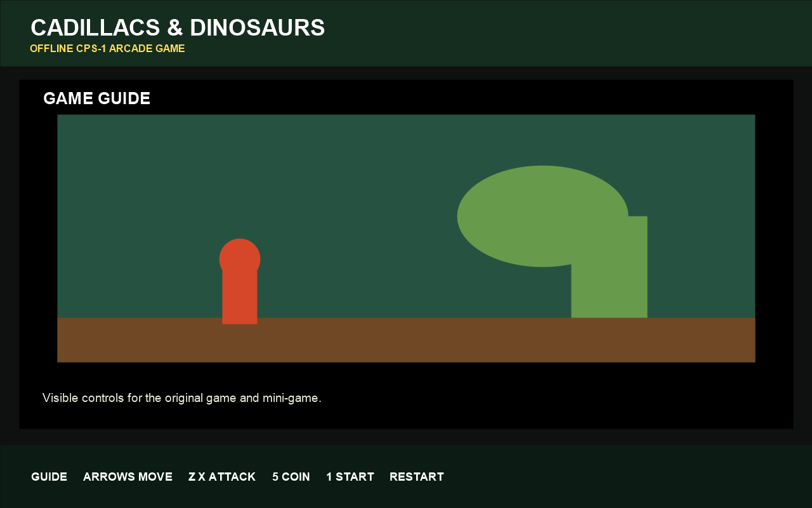
Task: Click the Z X ATTACK control
Action: pyautogui.click(x=222, y=477)
